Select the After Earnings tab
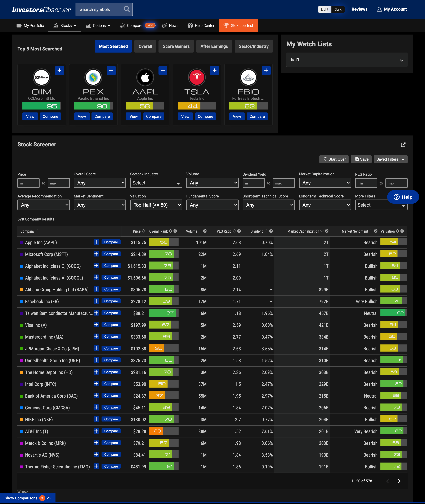The image size is (425, 504). pos(214,46)
